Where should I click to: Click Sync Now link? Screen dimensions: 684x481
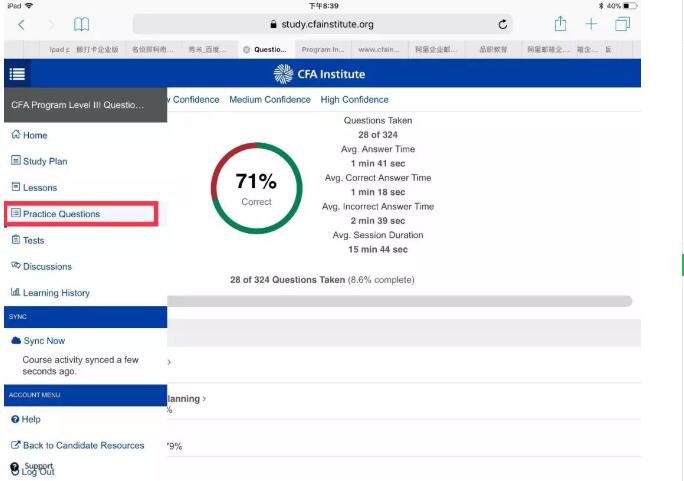pyautogui.click(x=44, y=341)
